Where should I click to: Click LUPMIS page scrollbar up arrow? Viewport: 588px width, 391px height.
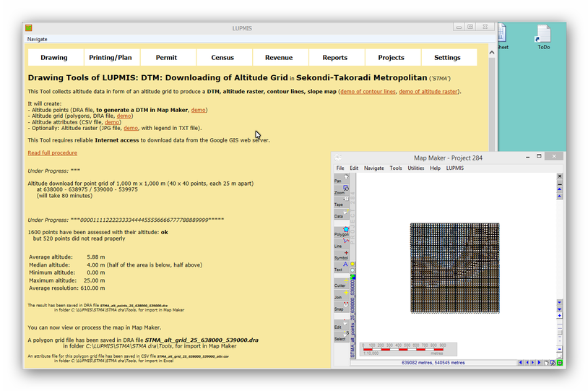492,53
